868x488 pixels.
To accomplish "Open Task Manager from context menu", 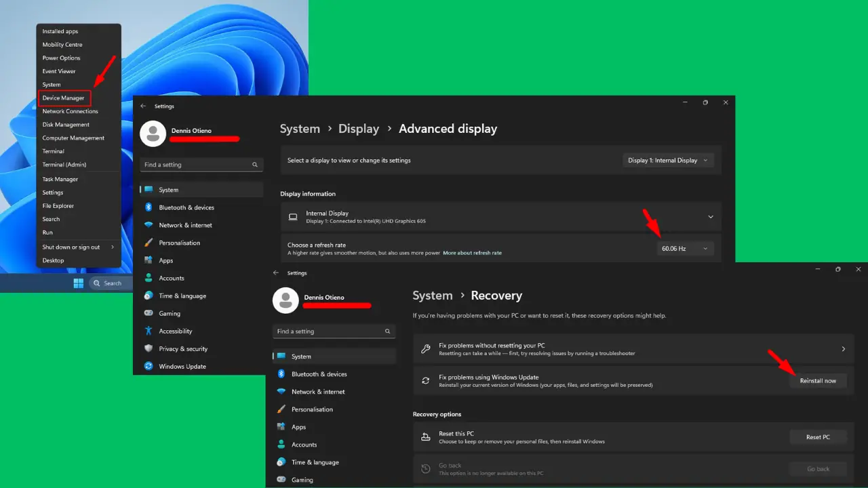I will (x=60, y=179).
